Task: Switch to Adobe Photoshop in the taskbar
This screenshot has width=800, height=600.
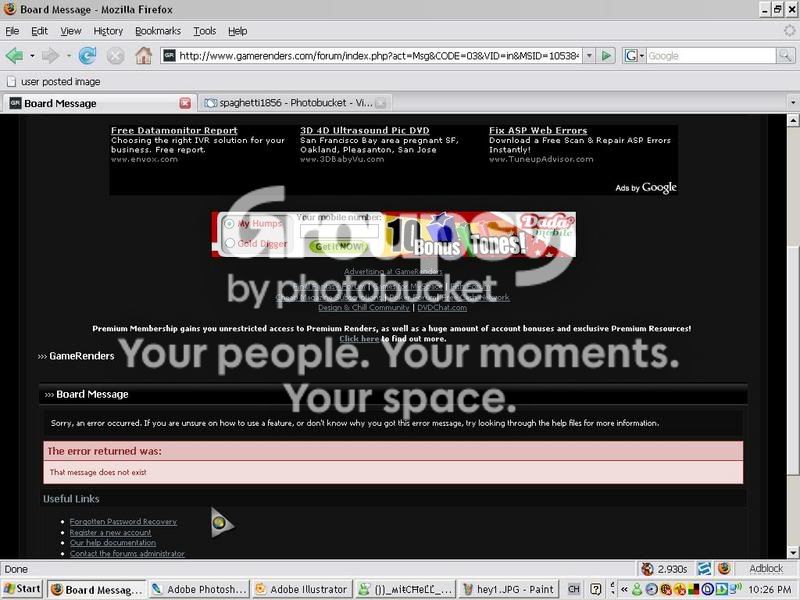Action: 199,589
